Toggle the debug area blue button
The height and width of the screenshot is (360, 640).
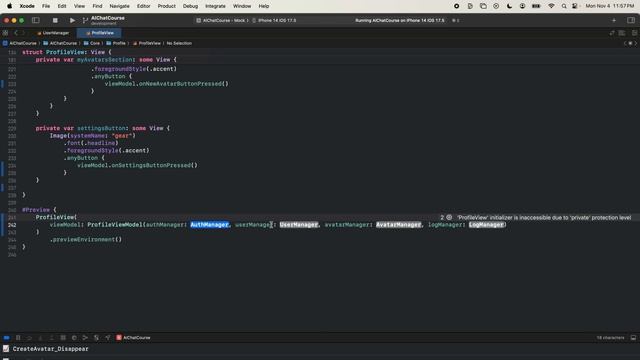pyautogui.click(x=7, y=338)
